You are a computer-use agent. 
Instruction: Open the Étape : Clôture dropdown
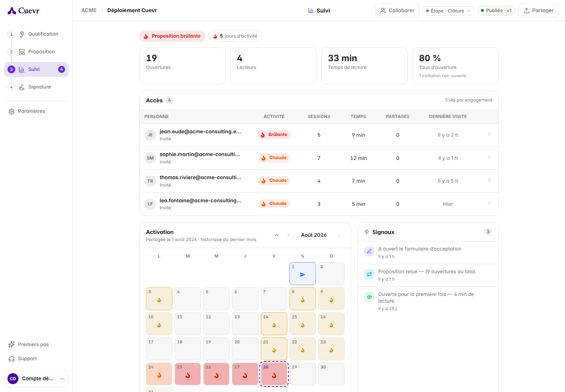[448, 11]
